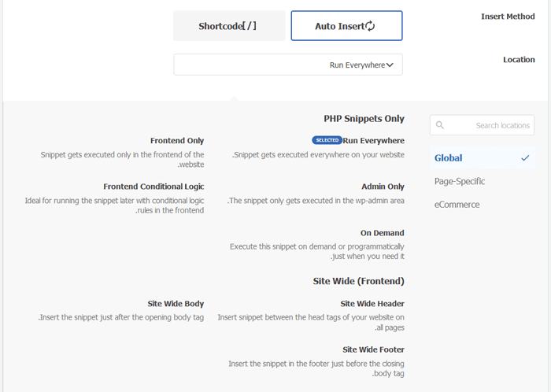
Task: Choose the Site Wide Body location
Action: [x=176, y=303]
